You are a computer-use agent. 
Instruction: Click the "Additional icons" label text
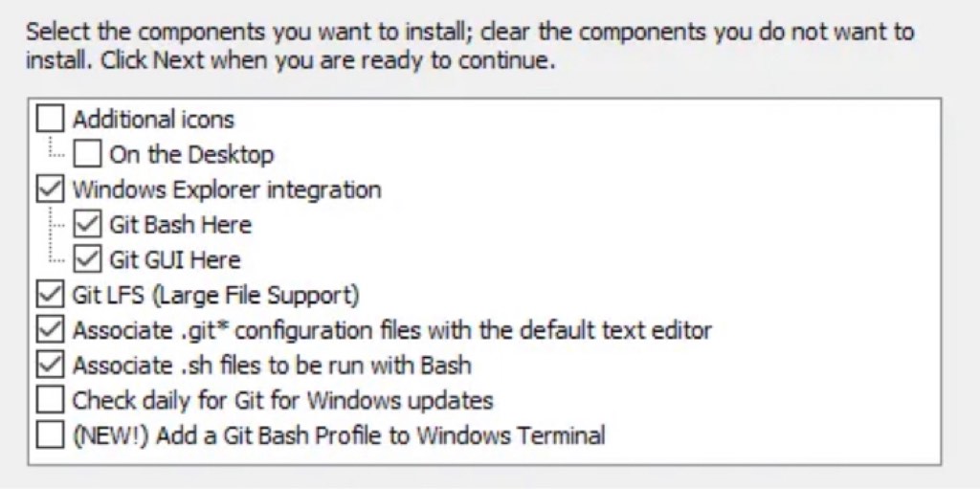(153, 120)
